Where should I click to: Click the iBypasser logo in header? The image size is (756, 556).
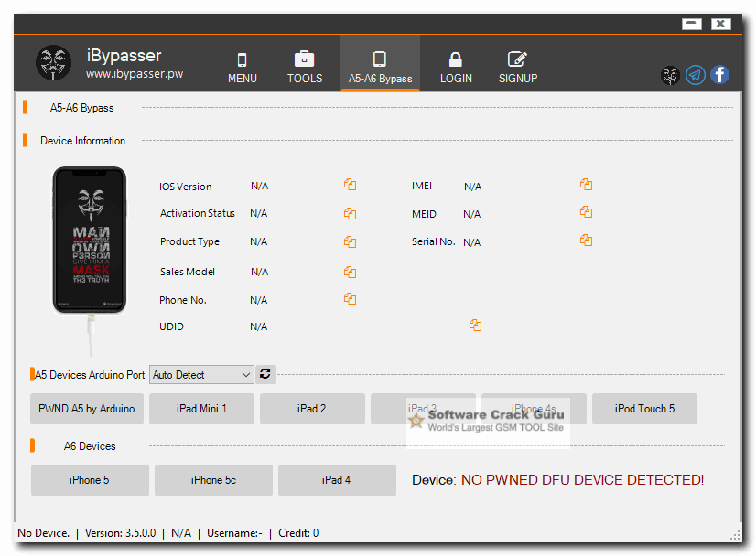[53, 62]
